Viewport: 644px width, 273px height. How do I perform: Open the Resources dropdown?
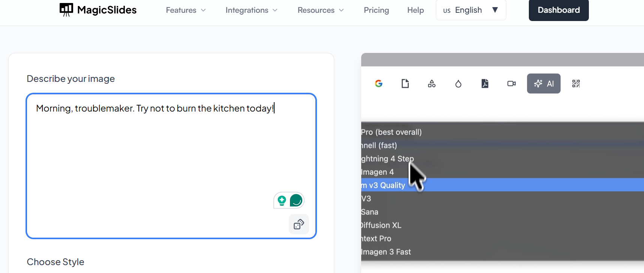pyautogui.click(x=320, y=10)
